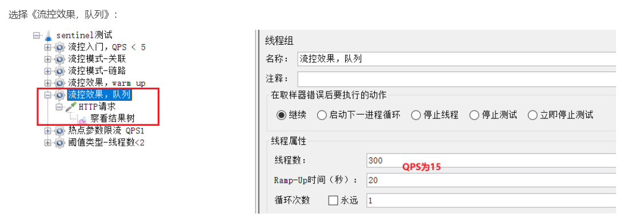Expand the 阈值类型-线程数<2 tree node
The height and width of the screenshot is (221, 644).
pos(48,143)
